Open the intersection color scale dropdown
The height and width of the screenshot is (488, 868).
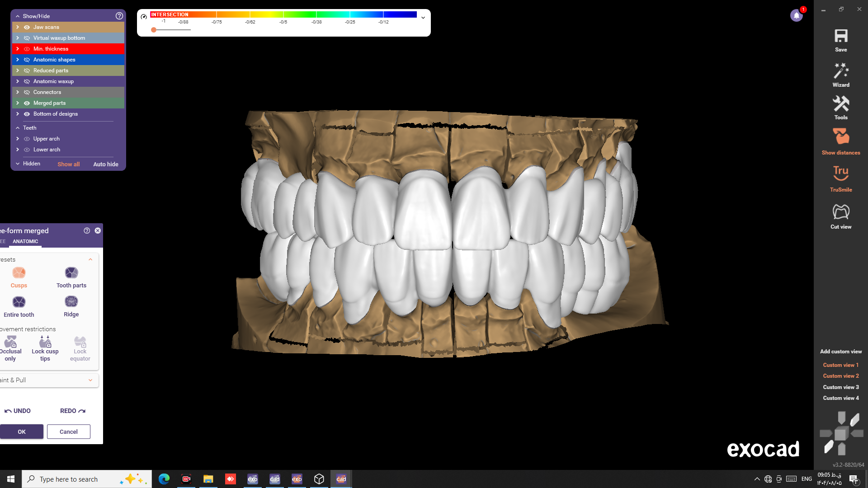423,18
